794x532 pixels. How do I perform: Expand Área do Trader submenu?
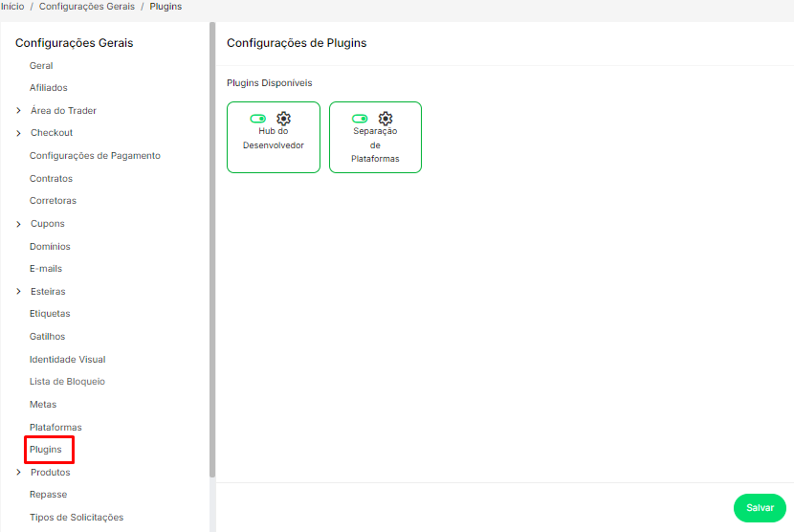19,111
